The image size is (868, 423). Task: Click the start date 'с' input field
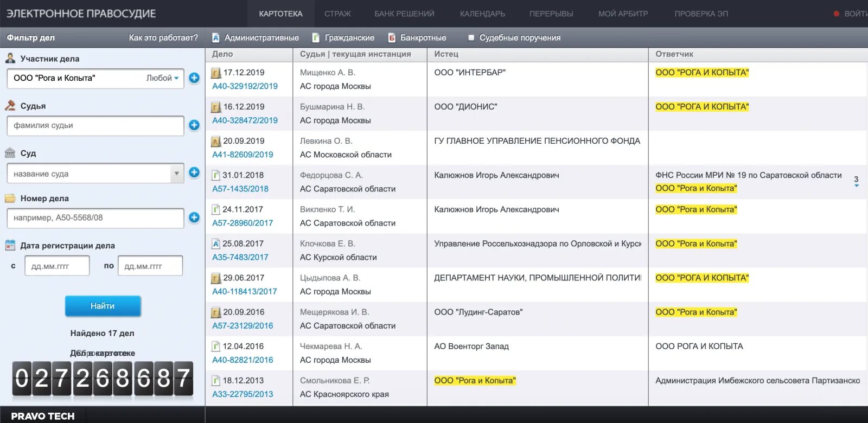pos(57,266)
